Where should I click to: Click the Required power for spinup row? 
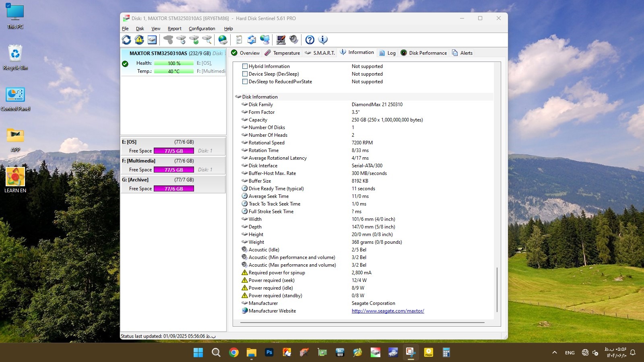click(364, 272)
